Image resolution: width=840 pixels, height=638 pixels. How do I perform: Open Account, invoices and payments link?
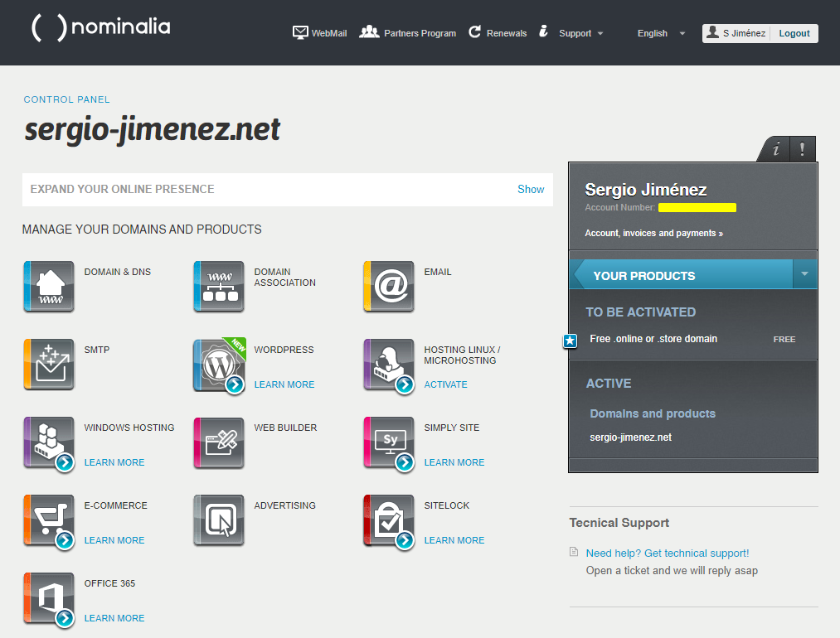(653, 233)
